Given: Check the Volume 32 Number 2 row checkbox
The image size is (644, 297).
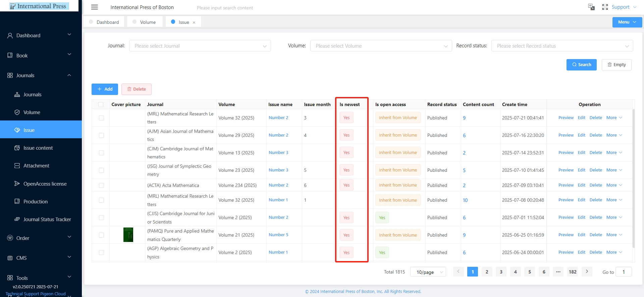Looking at the screenshot, I should pos(101,118).
